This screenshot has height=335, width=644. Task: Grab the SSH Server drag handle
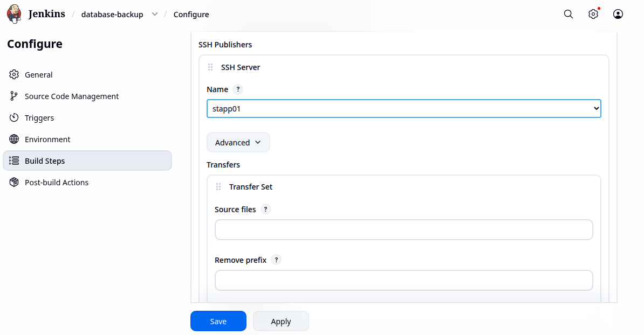210,67
